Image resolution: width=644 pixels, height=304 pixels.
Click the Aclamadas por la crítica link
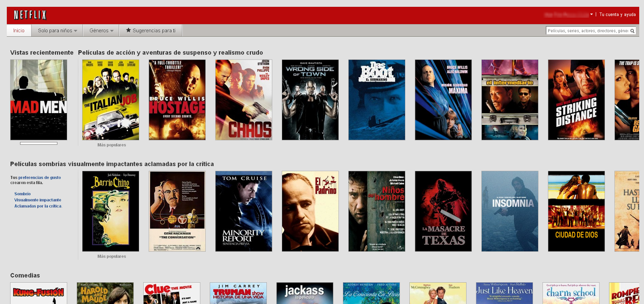[x=38, y=206]
